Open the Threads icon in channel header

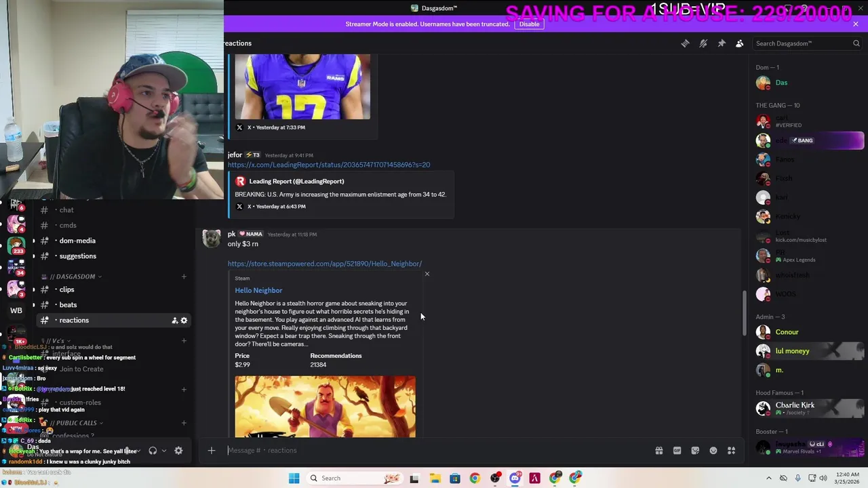pyautogui.click(x=685, y=43)
